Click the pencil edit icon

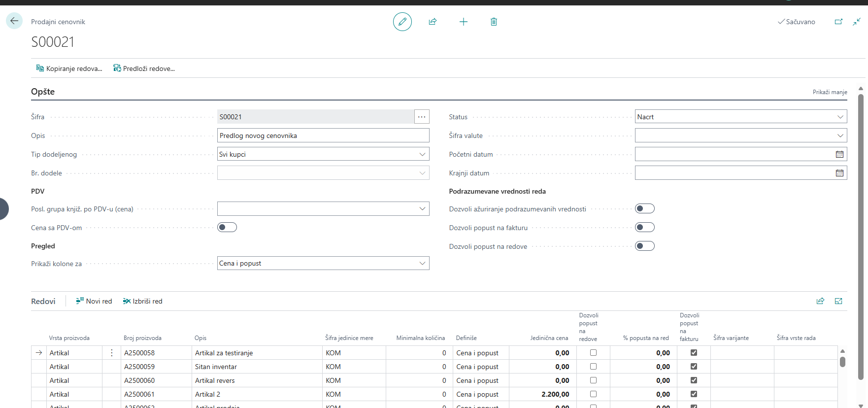(402, 22)
